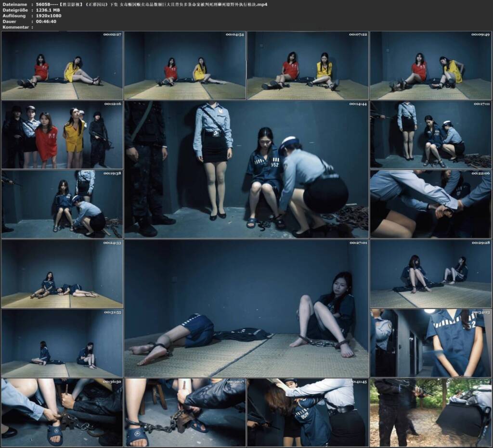Select the frame at timestamp 00:04:54
Screen dimensions: 493x448
click(x=185, y=65)
